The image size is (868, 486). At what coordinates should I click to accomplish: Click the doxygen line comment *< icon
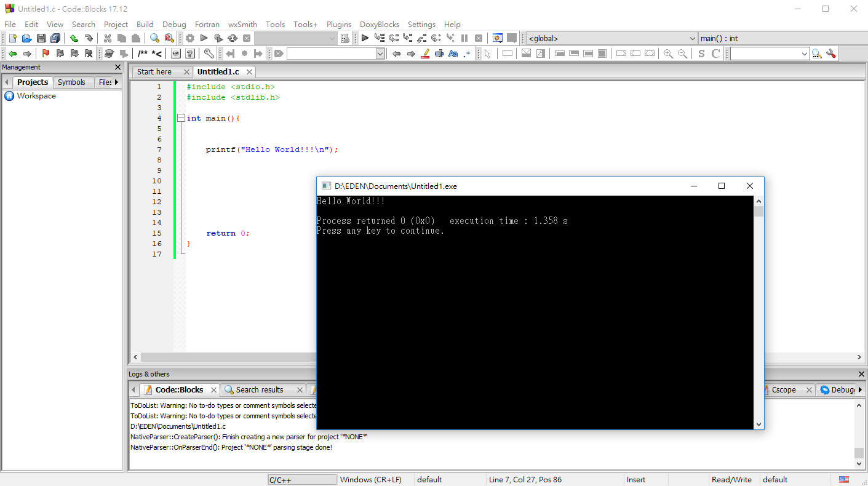[x=157, y=54]
